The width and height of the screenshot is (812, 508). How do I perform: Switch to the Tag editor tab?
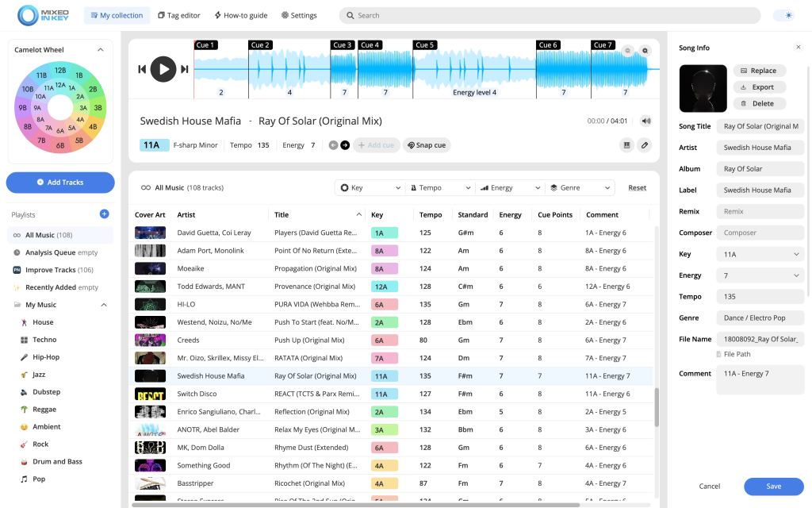click(178, 15)
